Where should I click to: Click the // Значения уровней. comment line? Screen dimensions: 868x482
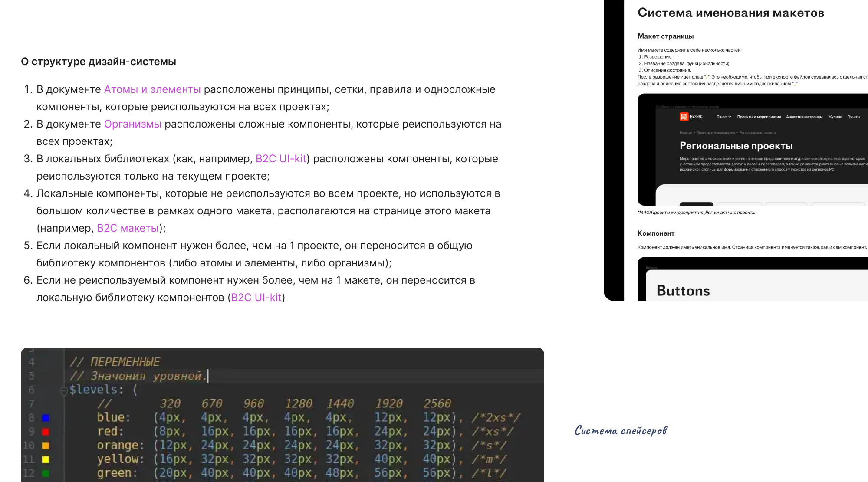(138, 376)
